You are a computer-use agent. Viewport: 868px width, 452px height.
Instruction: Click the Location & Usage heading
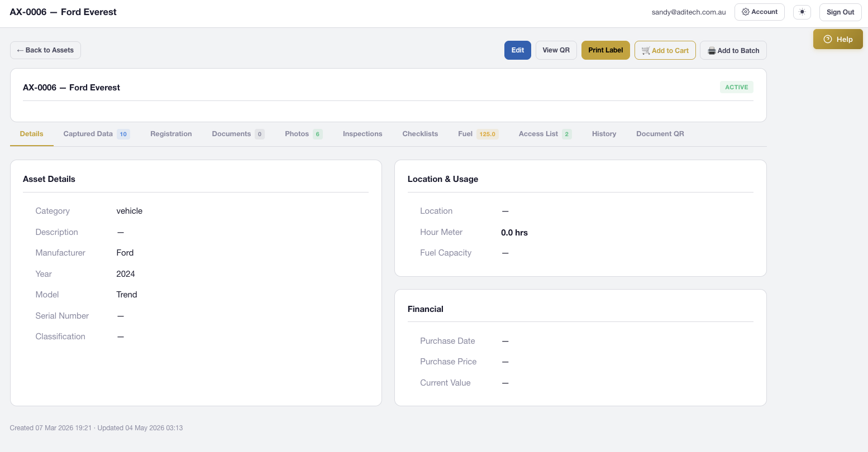(x=443, y=179)
